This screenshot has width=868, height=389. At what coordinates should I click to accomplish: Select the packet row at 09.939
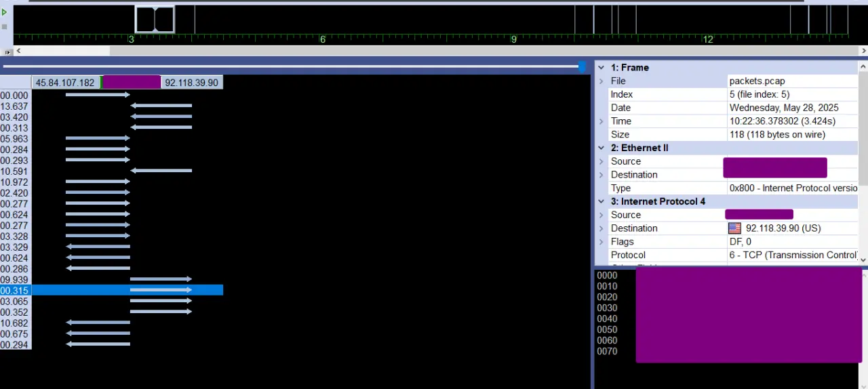(111, 279)
